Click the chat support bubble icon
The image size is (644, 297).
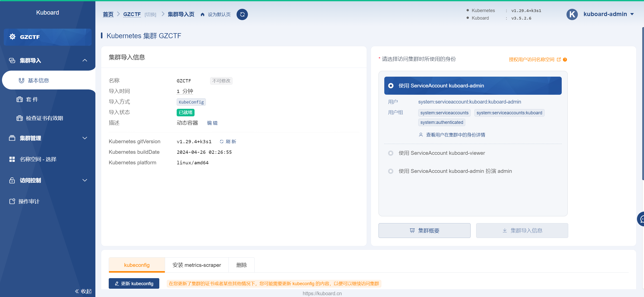(x=641, y=219)
